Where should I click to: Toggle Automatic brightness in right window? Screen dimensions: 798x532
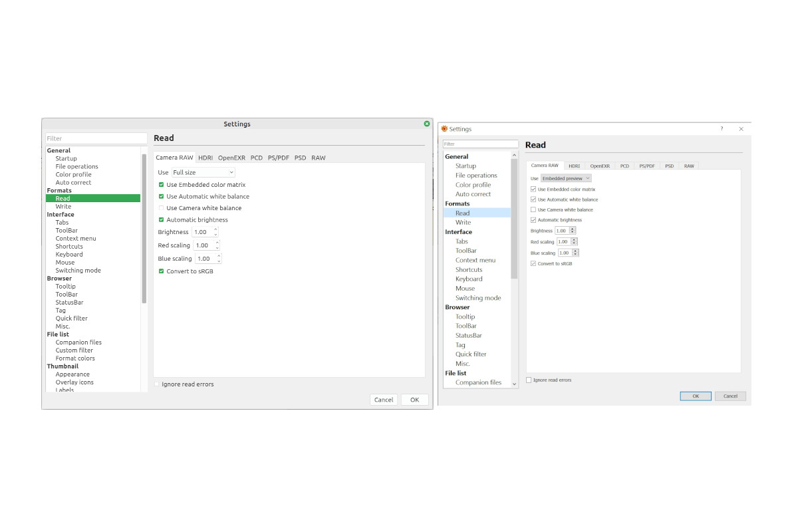coord(533,220)
